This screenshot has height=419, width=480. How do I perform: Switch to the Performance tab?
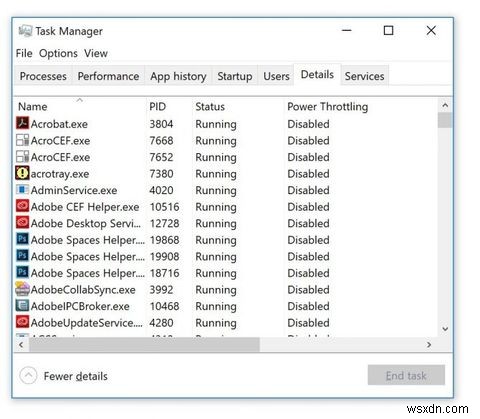pyautogui.click(x=108, y=76)
